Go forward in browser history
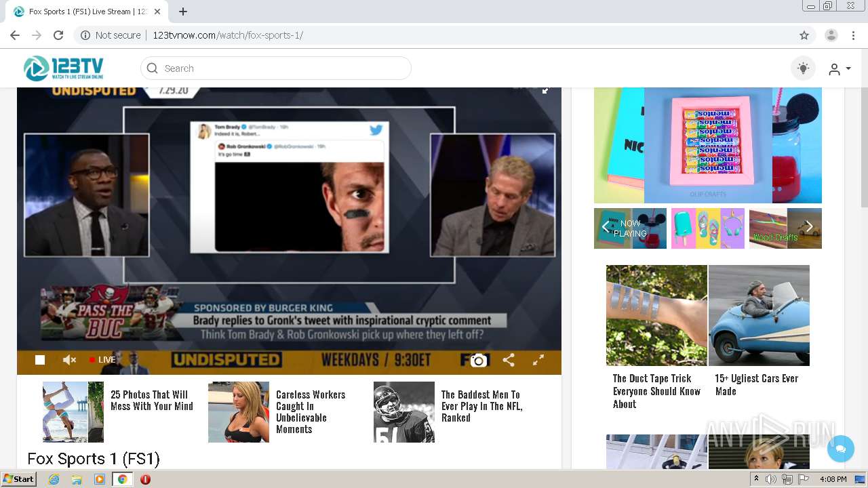 pos(37,35)
